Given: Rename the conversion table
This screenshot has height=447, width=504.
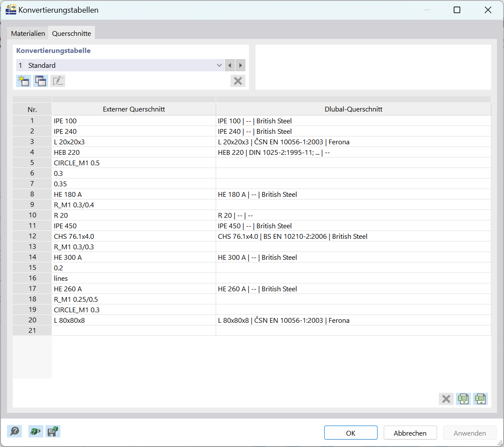Looking at the screenshot, I should point(58,81).
